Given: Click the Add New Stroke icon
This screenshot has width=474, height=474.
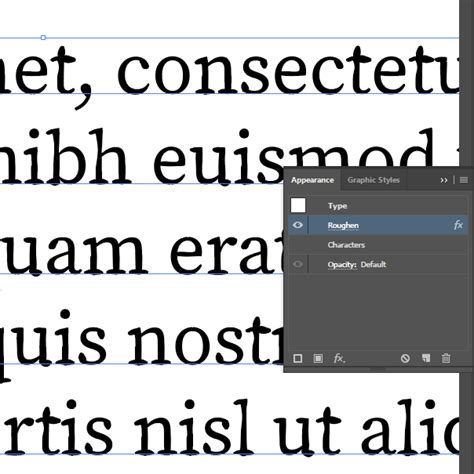Looking at the screenshot, I should (x=298, y=358).
